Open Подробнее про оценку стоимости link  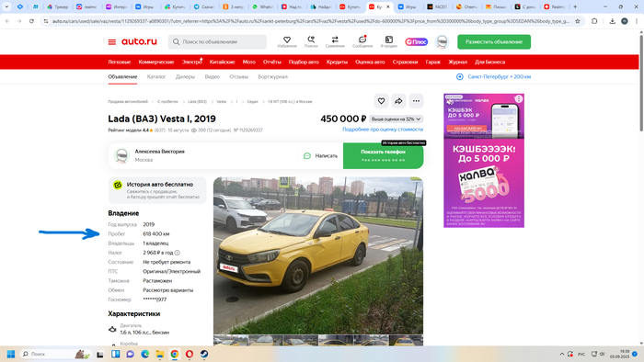[x=383, y=130]
